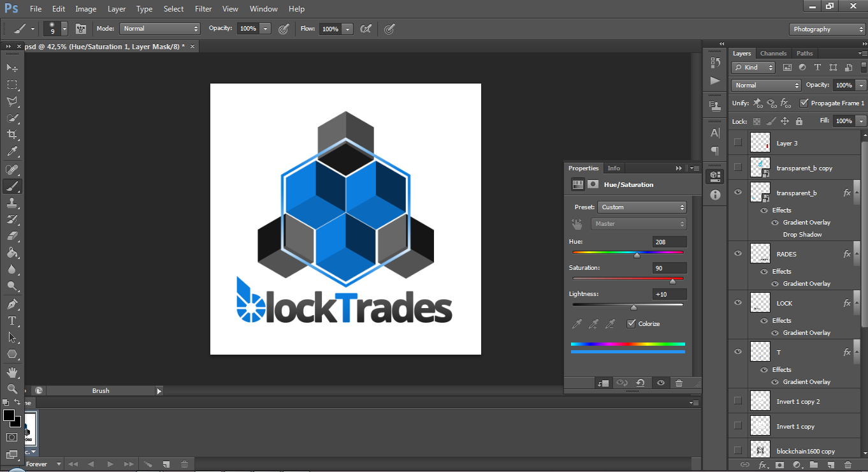Click the Lightness slider handle

633,307
